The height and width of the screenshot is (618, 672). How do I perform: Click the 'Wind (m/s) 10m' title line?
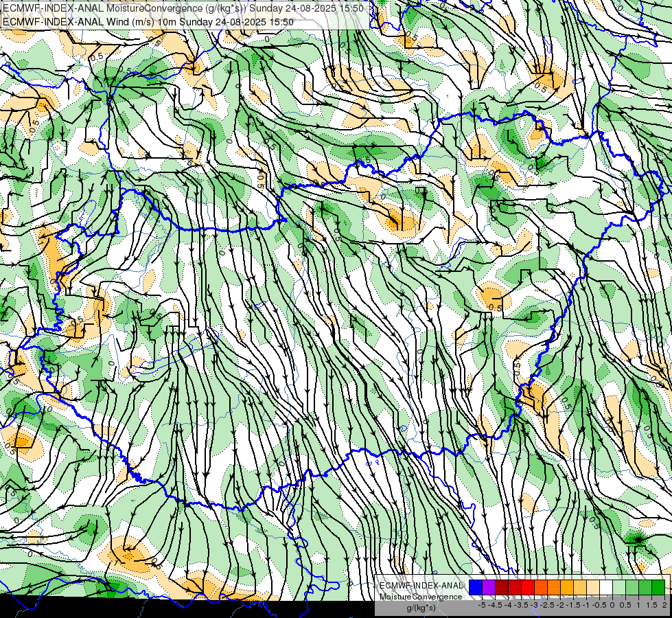(148, 22)
